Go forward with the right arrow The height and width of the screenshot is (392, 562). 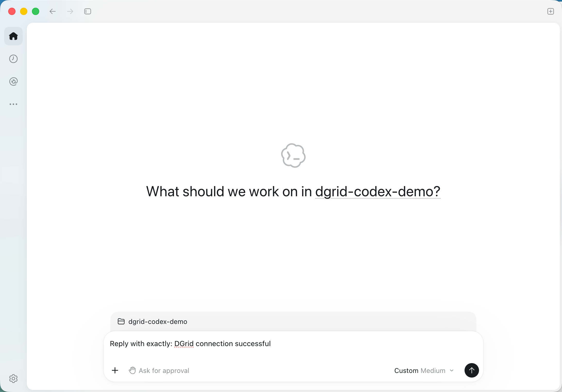tap(70, 11)
